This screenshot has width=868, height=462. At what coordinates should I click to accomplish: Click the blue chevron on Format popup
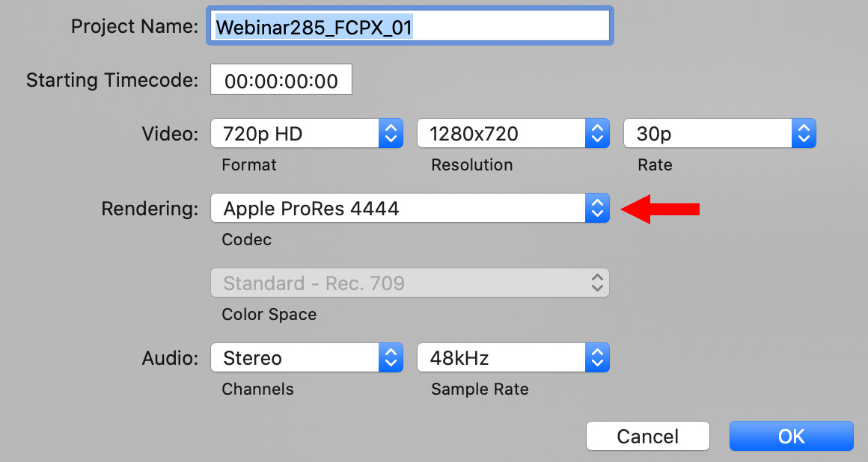[x=391, y=133]
